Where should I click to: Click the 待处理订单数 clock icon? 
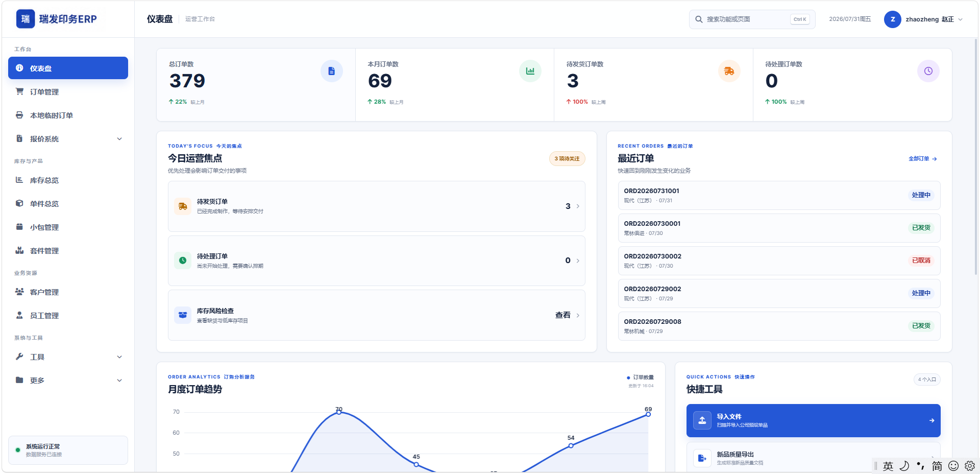tap(928, 71)
